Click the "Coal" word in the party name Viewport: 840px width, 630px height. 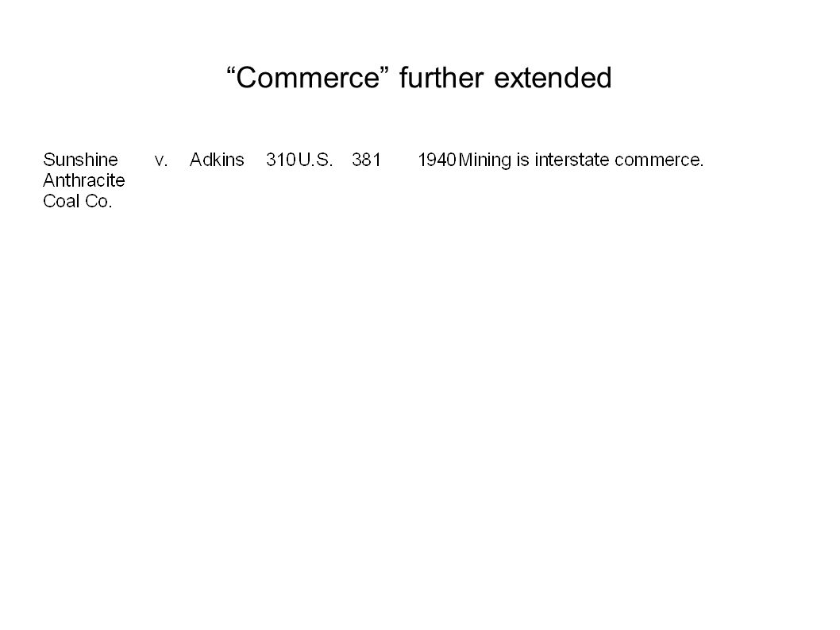click(61, 202)
